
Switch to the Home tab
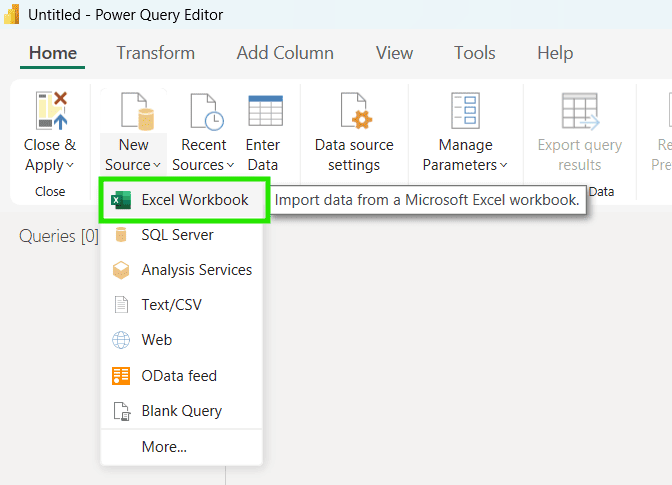click(53, 53)
